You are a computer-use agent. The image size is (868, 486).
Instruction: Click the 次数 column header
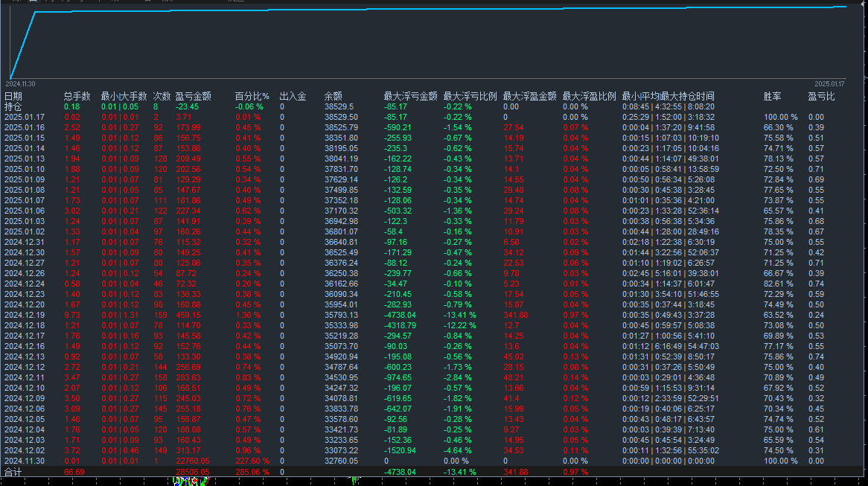(162, 96)
